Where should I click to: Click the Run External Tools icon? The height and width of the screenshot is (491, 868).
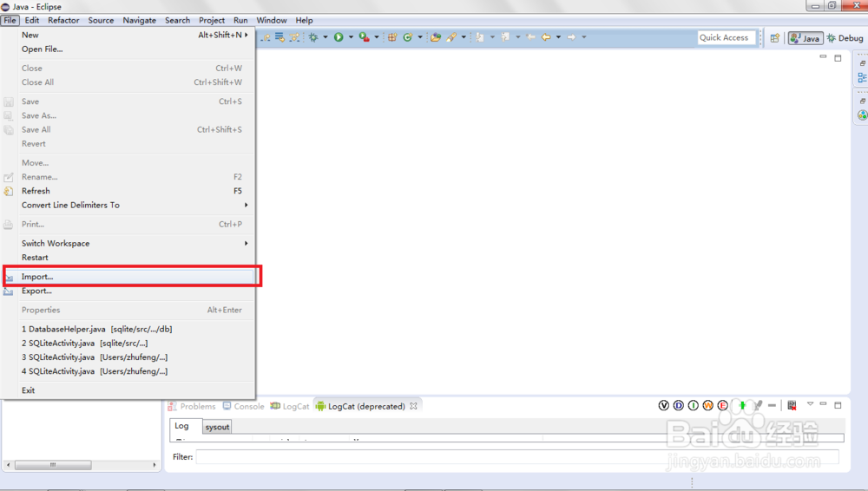[x=364, y=37]
